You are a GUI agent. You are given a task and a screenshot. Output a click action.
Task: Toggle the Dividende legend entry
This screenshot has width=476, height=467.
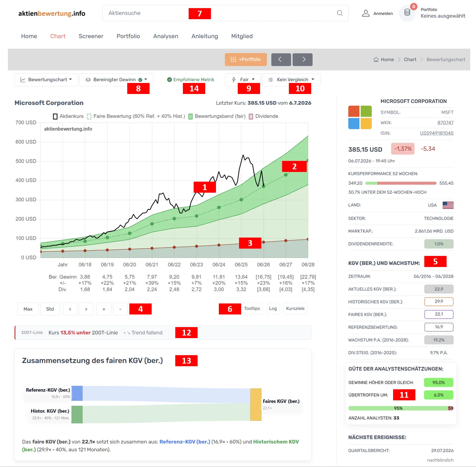click(x=263, y=116)
